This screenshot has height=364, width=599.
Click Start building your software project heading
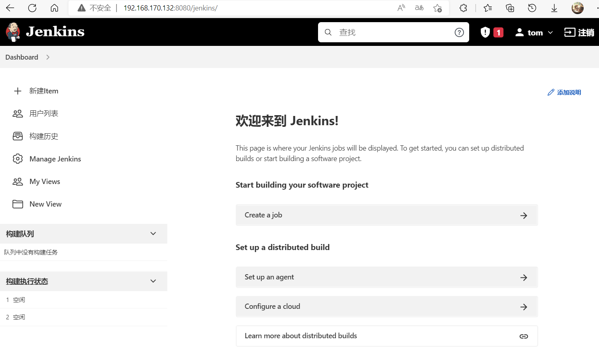point(302,185)
